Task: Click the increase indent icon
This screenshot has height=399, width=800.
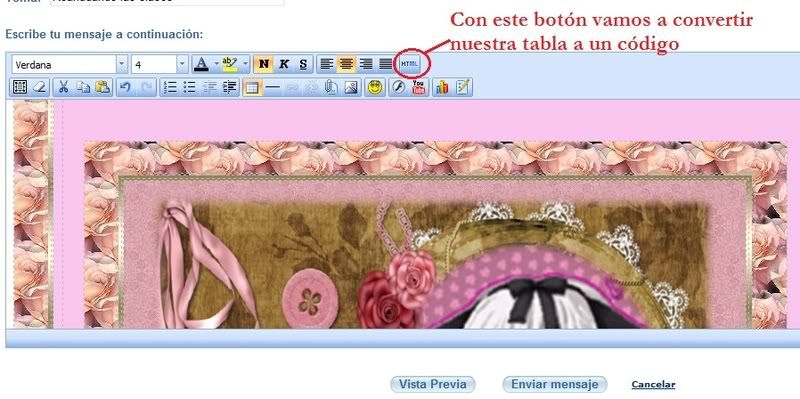Action: point(230,87)
